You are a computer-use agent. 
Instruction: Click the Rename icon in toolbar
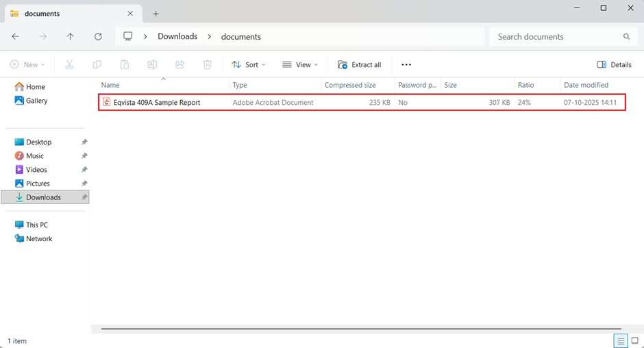click(x=152, y=64)
